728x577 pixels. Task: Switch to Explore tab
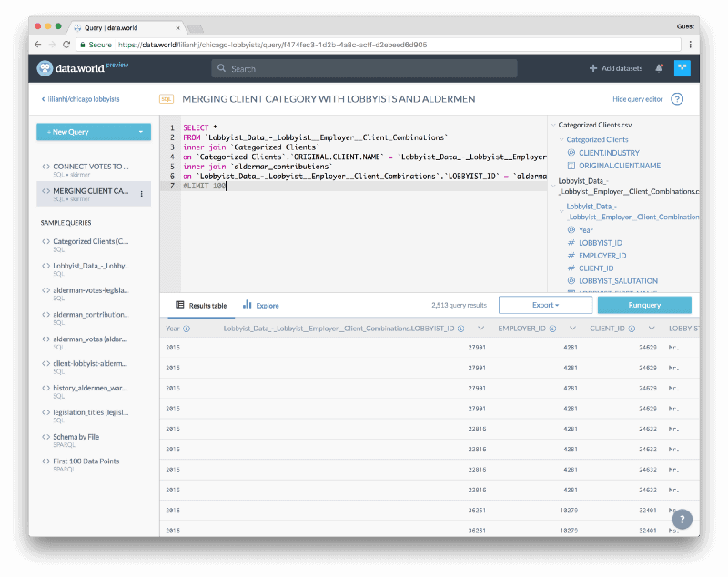coord(261,306)
